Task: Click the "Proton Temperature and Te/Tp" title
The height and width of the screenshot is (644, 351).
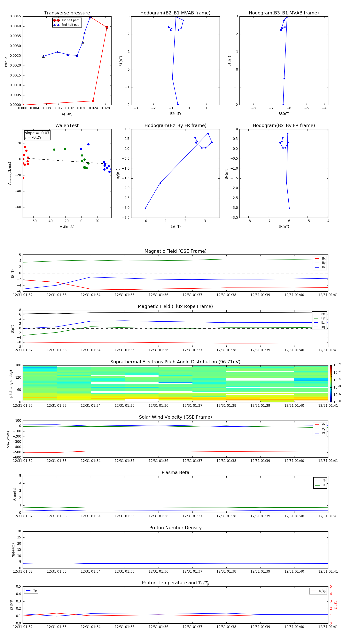Action: coord(175,583)
